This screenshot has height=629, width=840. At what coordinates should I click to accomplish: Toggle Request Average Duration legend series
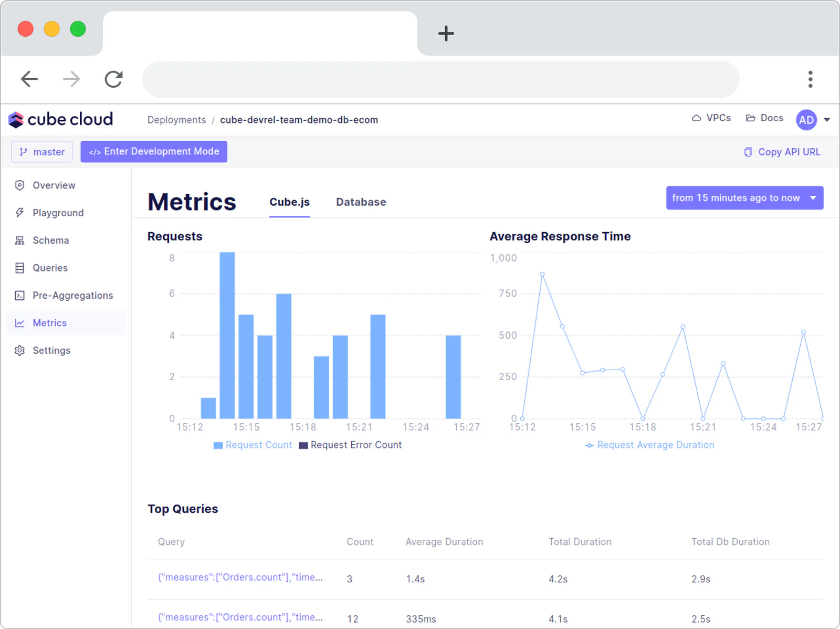(650, 445)
